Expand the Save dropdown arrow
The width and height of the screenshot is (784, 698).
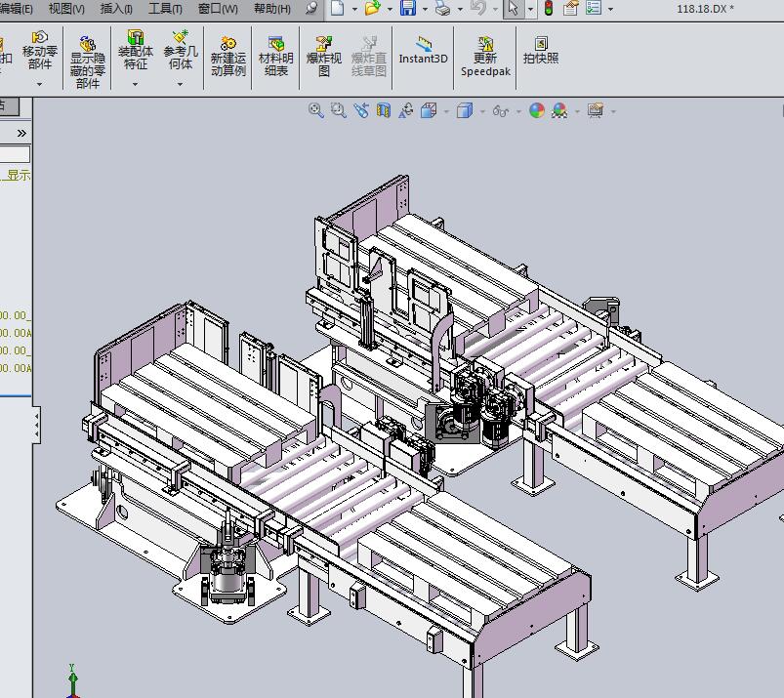tap(425, 9)
